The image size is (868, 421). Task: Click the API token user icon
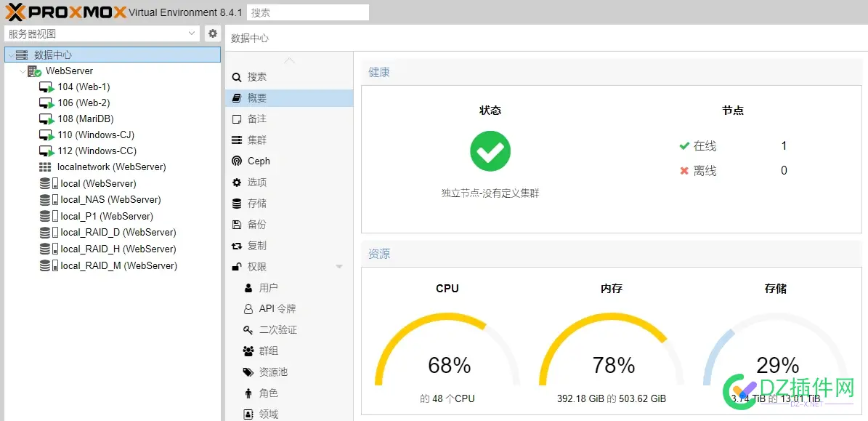tap(248, 309)
